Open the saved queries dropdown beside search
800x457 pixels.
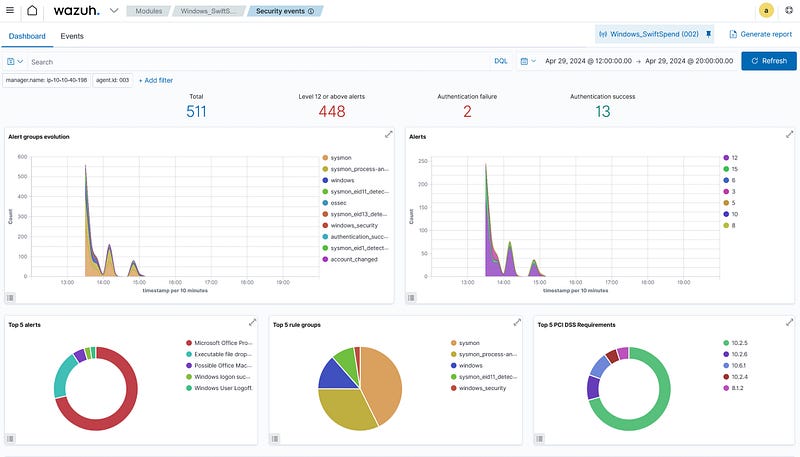pos(16,61)
